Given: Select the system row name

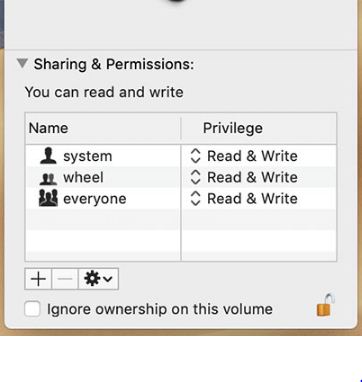Looking at the screenshot, I should [88, 156].
